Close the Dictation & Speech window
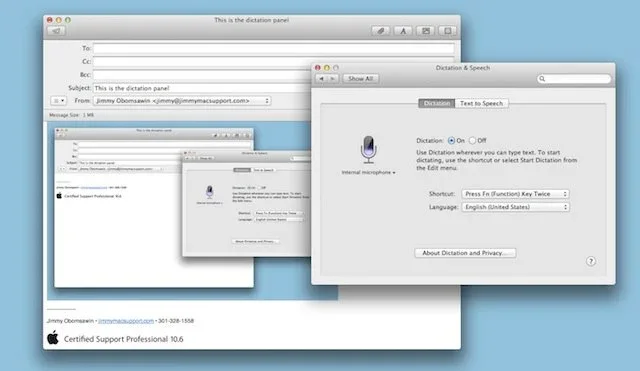 point(318,68)
